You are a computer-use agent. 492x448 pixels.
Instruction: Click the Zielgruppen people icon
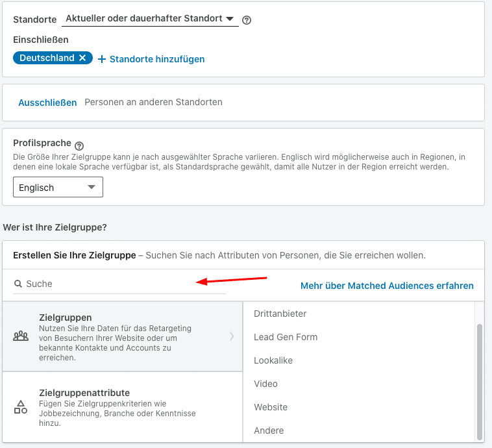tap(21, 336)
